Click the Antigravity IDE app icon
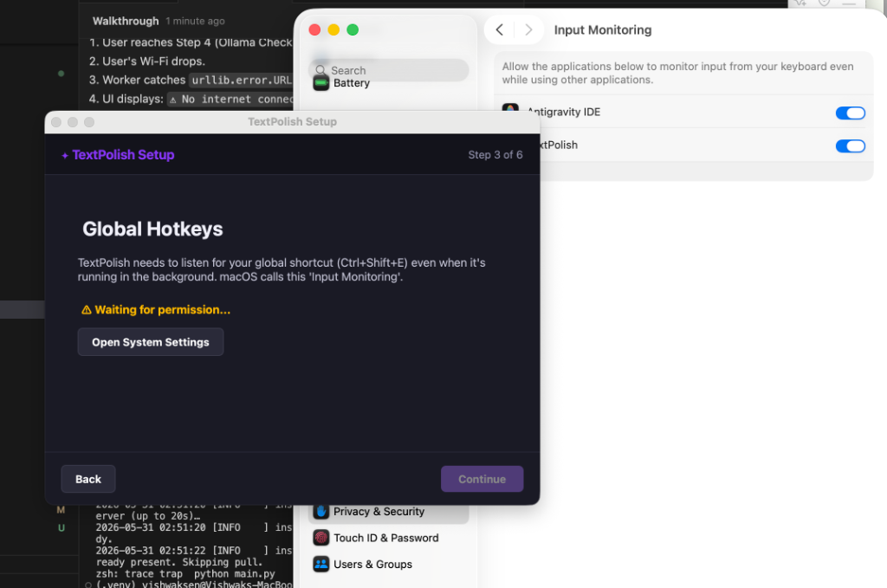 pos(510,108)
